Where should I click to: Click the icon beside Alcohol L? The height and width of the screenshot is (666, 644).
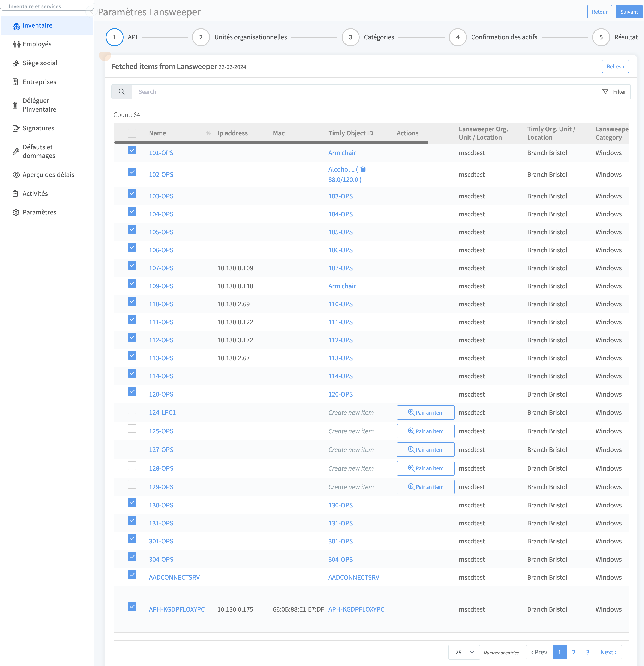coord(363,169)
